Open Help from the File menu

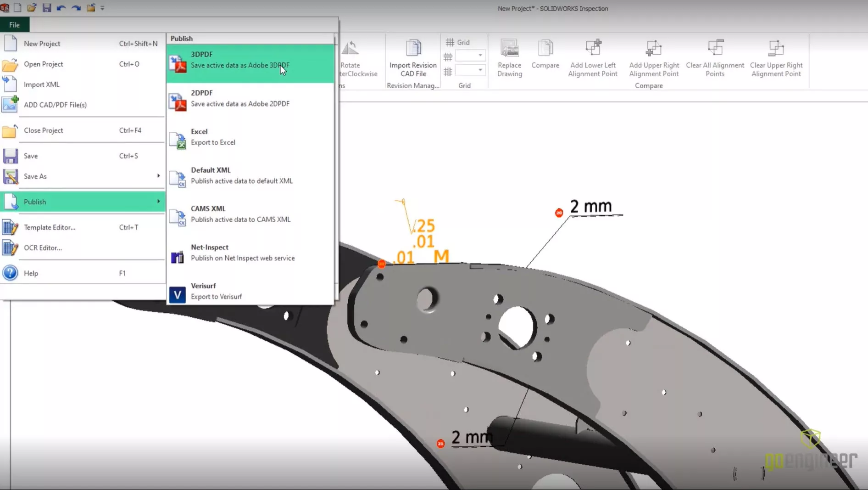coord(83,273)
